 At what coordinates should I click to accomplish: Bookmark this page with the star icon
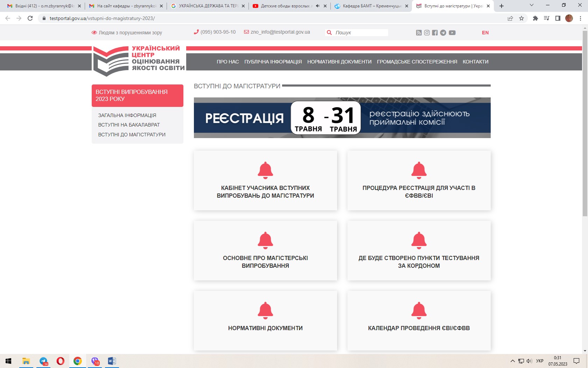(521, 18)
